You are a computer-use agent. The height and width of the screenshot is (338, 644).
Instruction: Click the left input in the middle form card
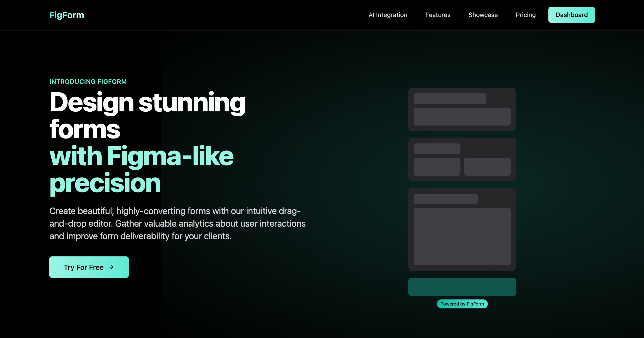[437, 167]
